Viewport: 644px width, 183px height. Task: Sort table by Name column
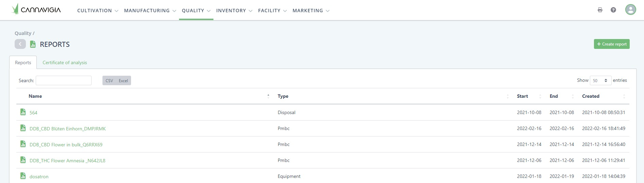[35, 96]
